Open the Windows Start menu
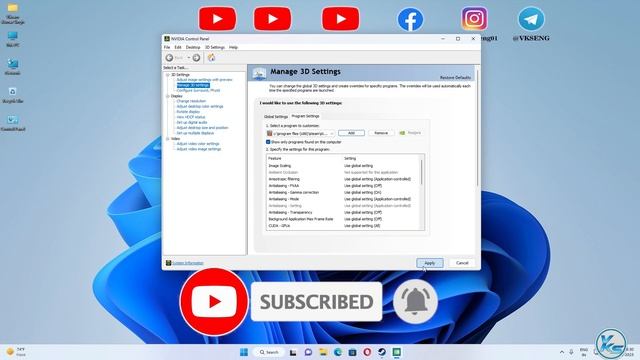The image size is (640, 360). point(244,352)
